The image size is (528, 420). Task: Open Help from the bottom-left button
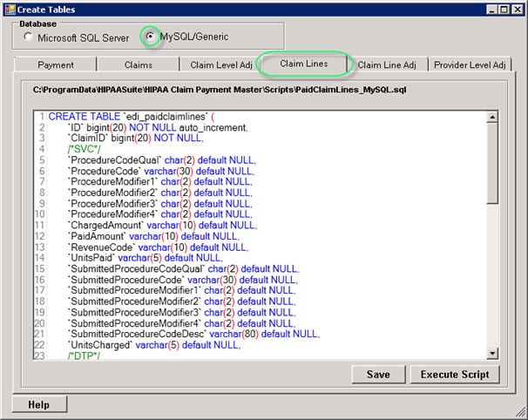37,404
